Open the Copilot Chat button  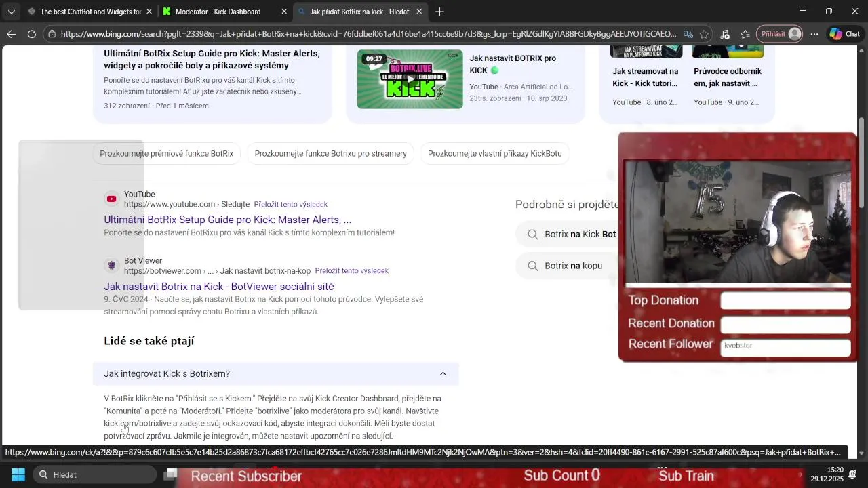pos(844,34)
